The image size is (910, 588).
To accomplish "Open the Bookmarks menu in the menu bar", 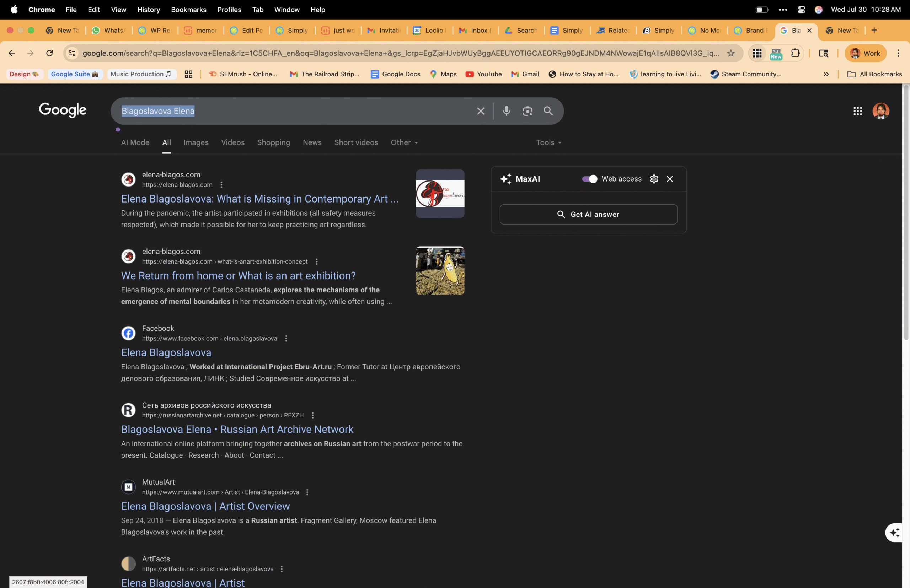I will tap(188, 10).
